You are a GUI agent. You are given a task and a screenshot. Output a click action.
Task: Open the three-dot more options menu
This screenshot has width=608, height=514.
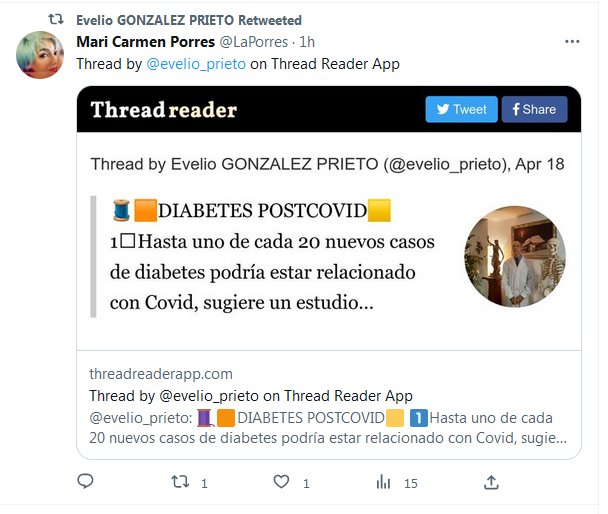tap(572, 41)
